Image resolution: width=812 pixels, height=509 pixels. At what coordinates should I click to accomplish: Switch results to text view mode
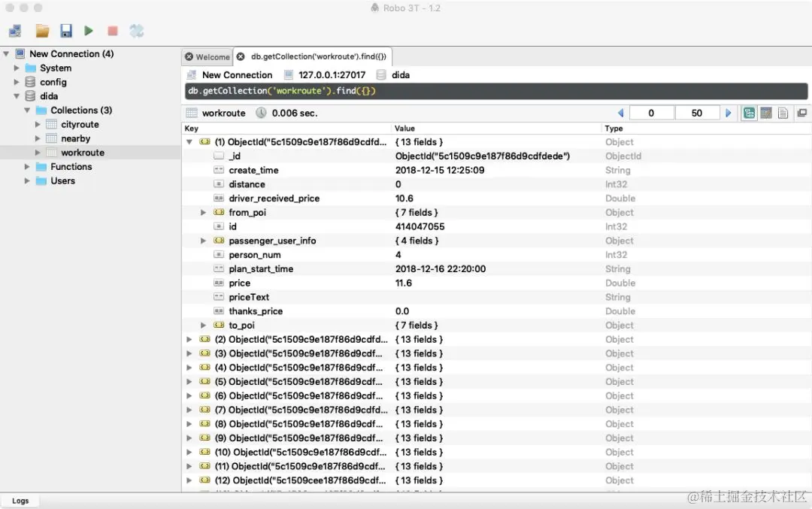(783, 113)
